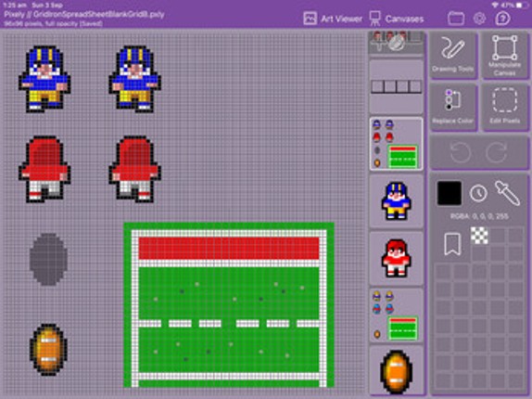The width and height of the screenshot is (532, 399).
Task: Open recent colors clock icon
Action: point(478,193)
